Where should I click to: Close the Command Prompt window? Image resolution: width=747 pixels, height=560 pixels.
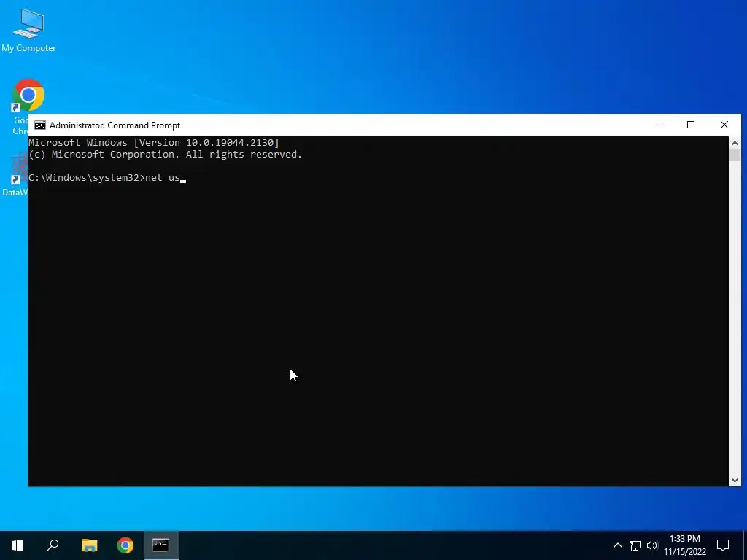click(x=724, y=125)
